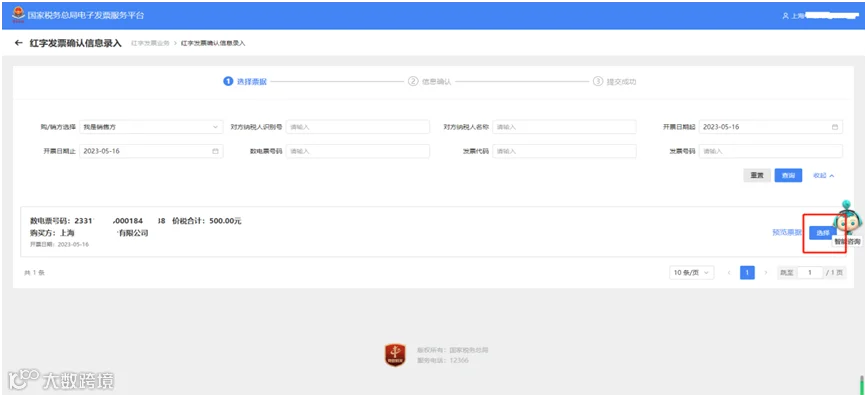Click the 重置 button
The image size is (867, 397).
coord(757,175)
